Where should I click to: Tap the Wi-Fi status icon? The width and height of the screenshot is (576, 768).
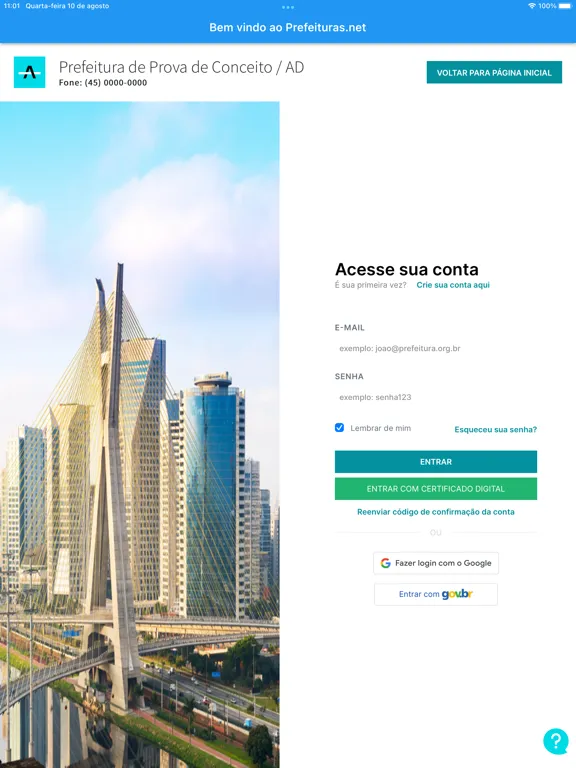tap(532, 6)
